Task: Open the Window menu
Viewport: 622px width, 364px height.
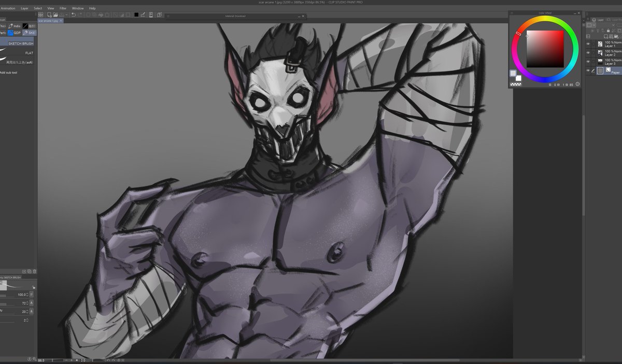Action: point(78,8)
